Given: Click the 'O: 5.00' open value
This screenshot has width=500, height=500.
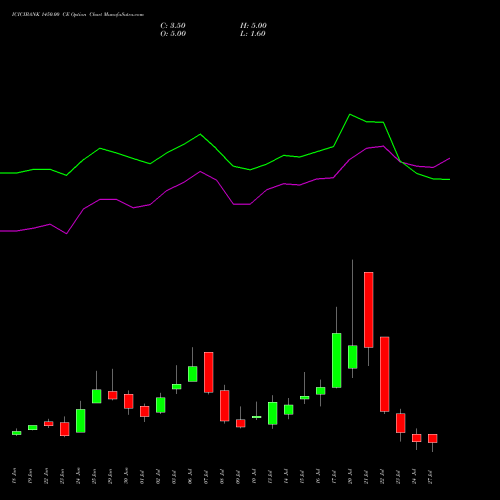Looking at the screenshot, I should click(173, 34).
